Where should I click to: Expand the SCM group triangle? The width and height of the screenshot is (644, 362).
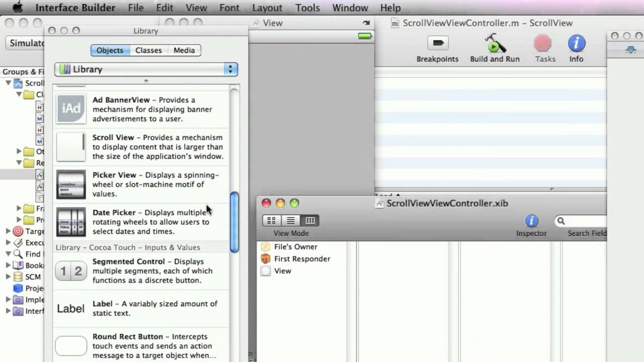(8, 277)
